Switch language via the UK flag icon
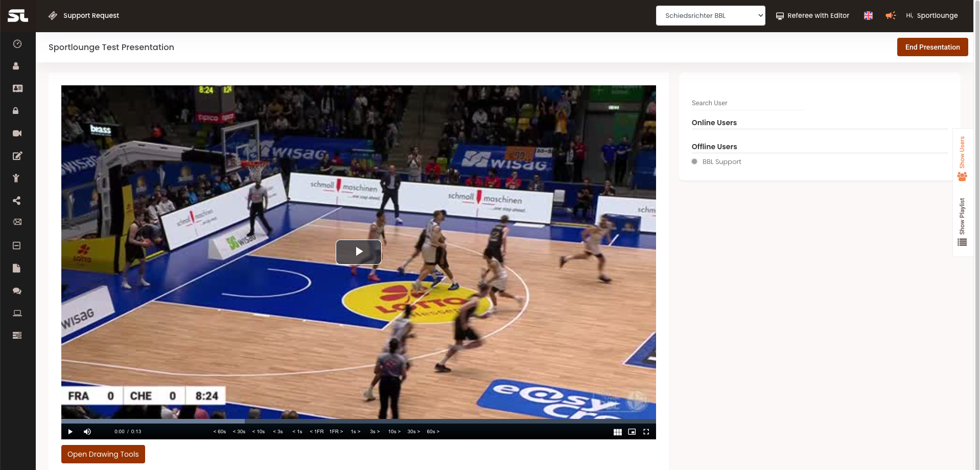980x470 pixels. (x=868, y=16)
